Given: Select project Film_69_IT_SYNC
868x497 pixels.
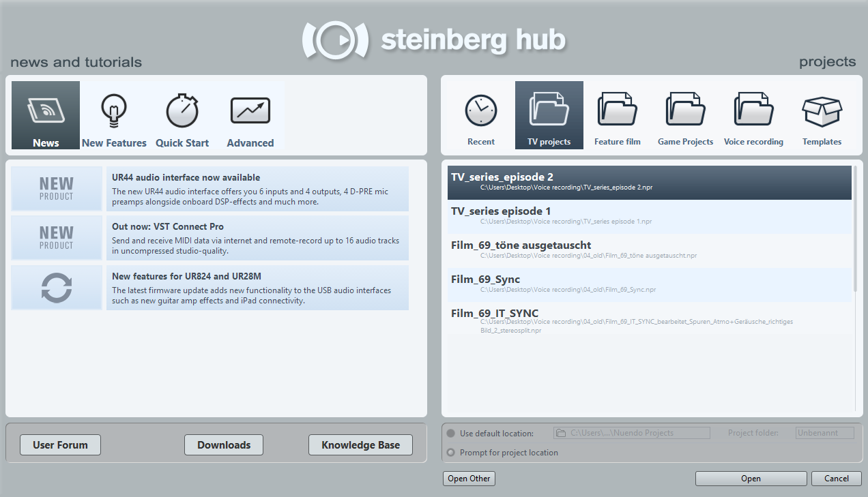Looking at the screenshot, I should click(x=650, y=320).
